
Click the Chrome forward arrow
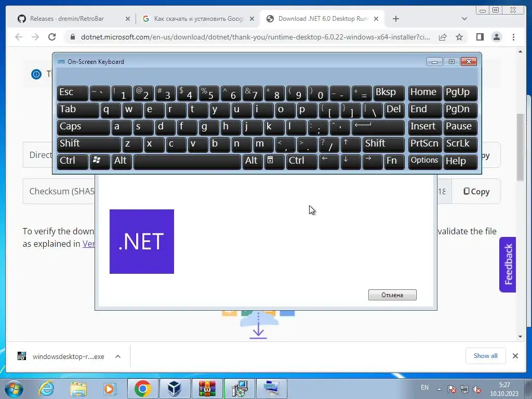(x=35, y=37)
